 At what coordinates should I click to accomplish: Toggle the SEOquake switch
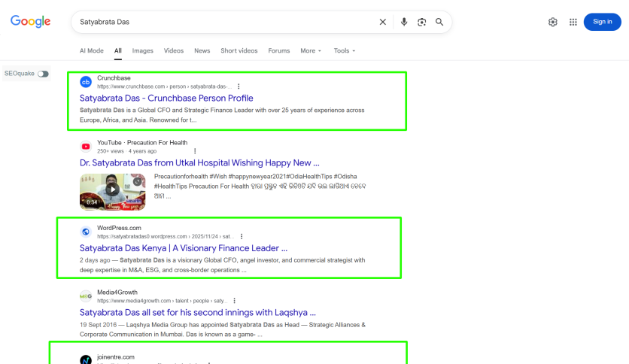click(x=43, y=74)
